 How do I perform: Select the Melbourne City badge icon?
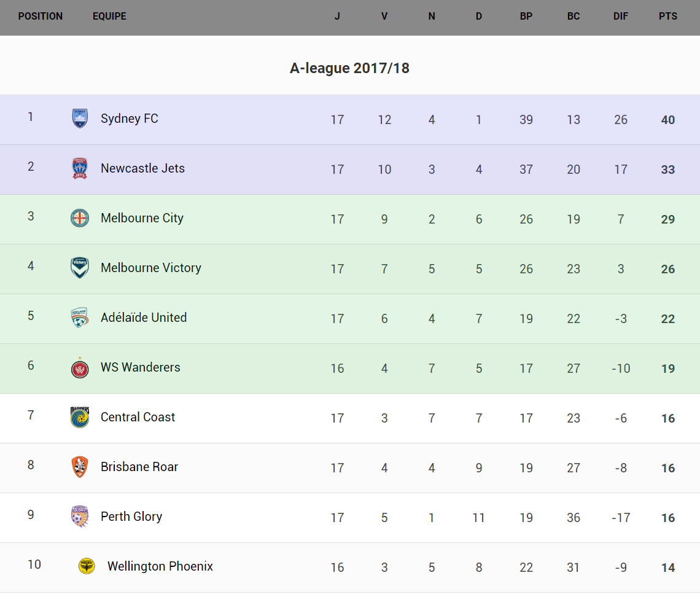[80, 218]
